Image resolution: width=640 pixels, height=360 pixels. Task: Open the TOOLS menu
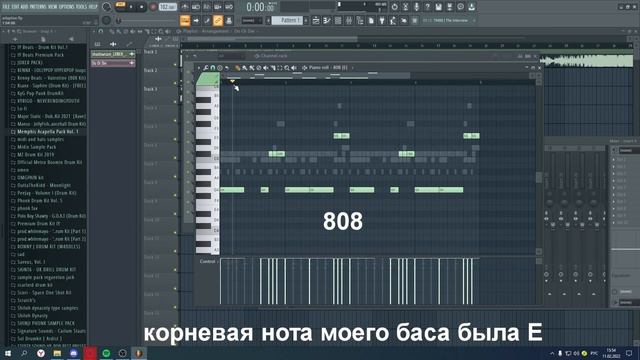(81, 7)
